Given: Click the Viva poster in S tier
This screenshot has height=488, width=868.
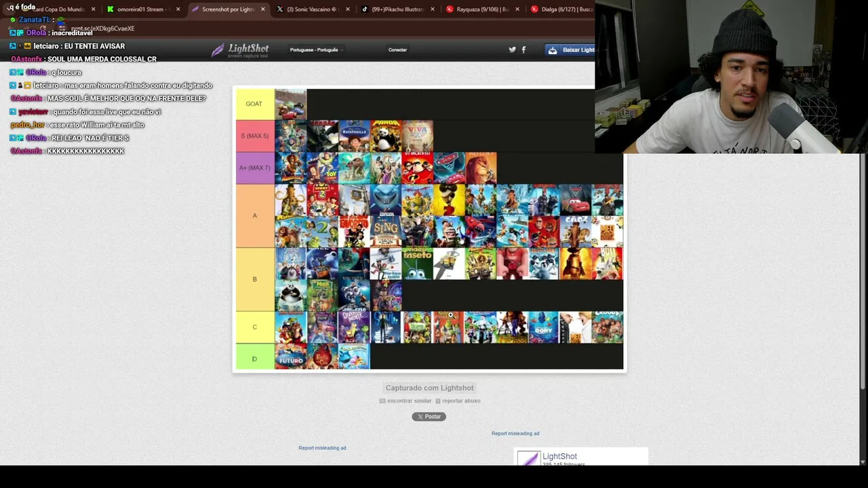Looking at the screenshot, I should click(417, 136).
